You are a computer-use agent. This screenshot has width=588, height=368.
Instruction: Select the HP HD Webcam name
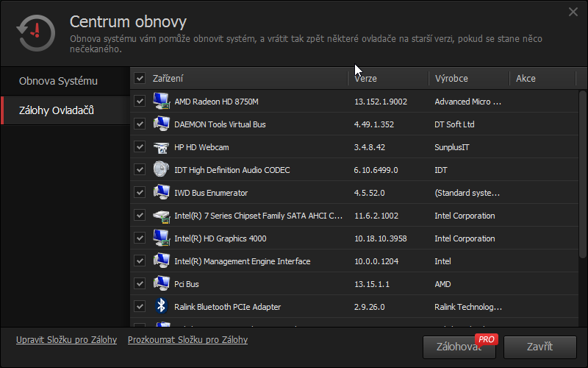(x=201, y=147)
